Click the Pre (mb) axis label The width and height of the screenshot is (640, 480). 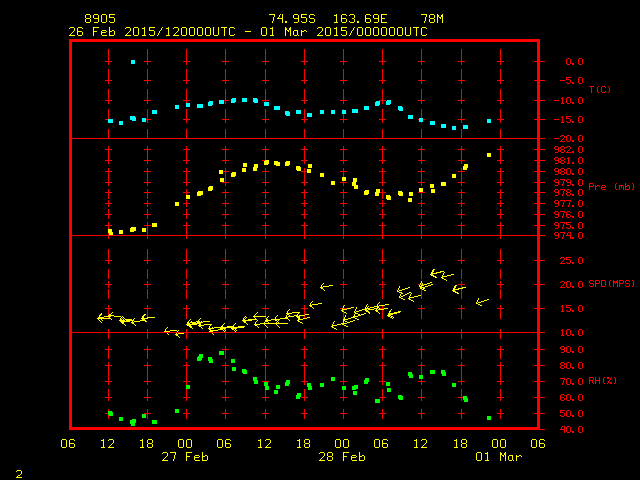611,187
